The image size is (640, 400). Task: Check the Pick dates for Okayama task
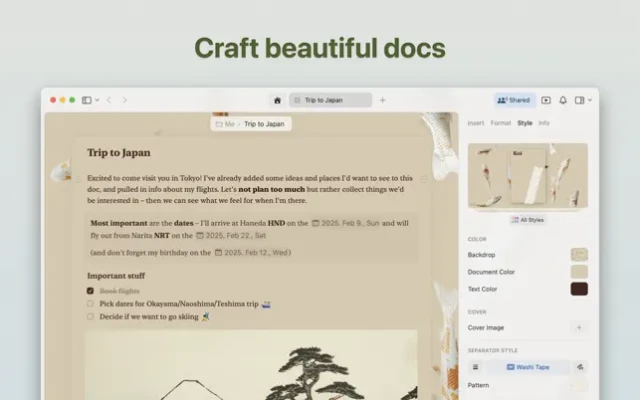(x=91, y=303)
